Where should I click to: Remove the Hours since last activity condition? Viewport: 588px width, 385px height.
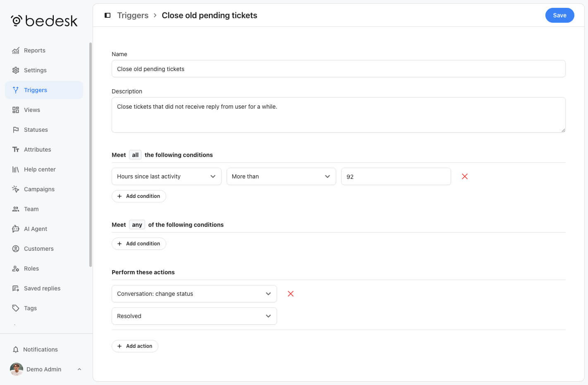[465, 176]
